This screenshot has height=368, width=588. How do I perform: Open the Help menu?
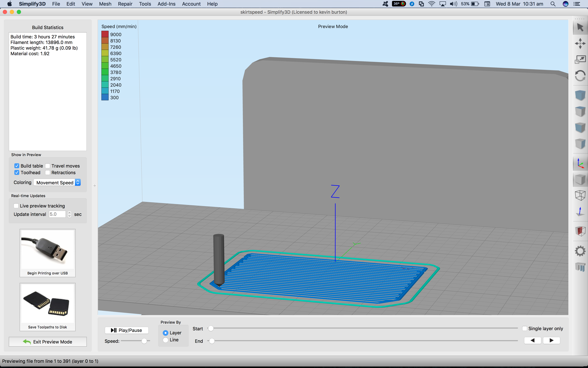(212, 4)
